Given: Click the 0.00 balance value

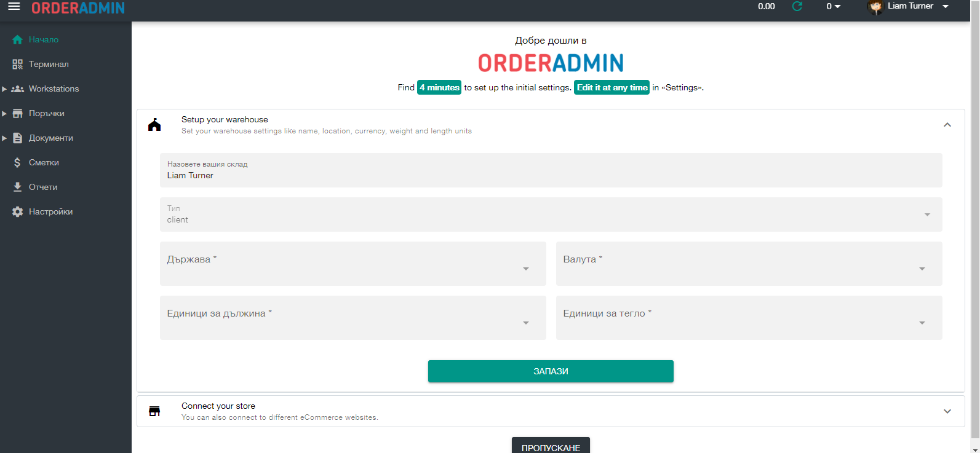Looking at the screenshot, I should (x=767, y=6).
